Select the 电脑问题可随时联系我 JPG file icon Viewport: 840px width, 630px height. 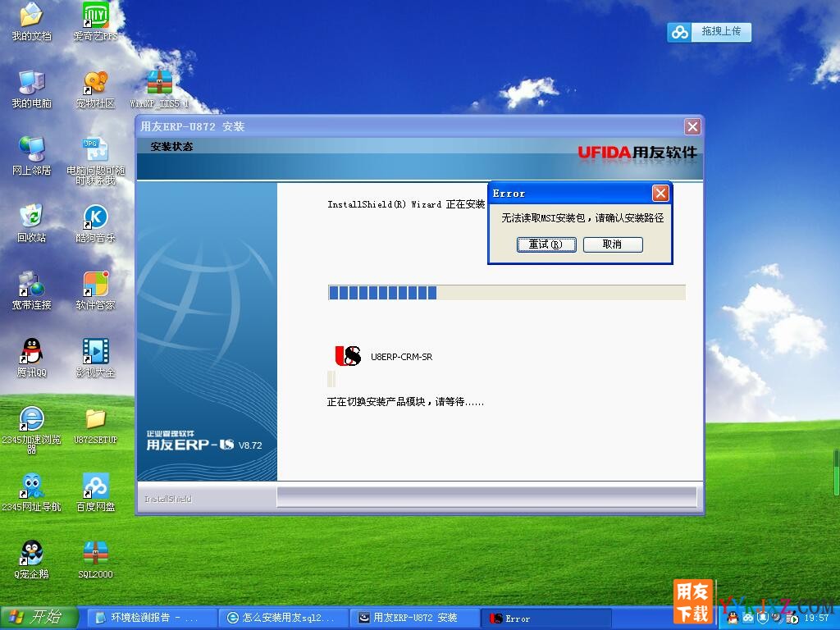(x=95, y=162)
